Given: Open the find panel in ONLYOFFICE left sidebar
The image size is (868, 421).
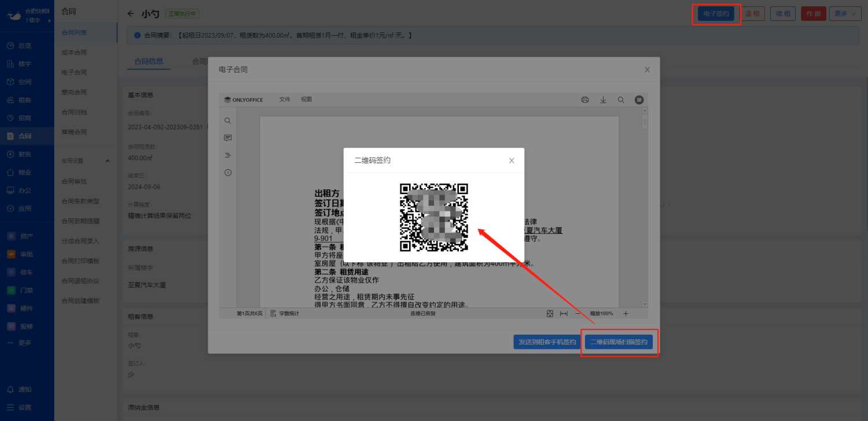Looking at the screenshot, I should pyautogui.click(x=228, y=120).
